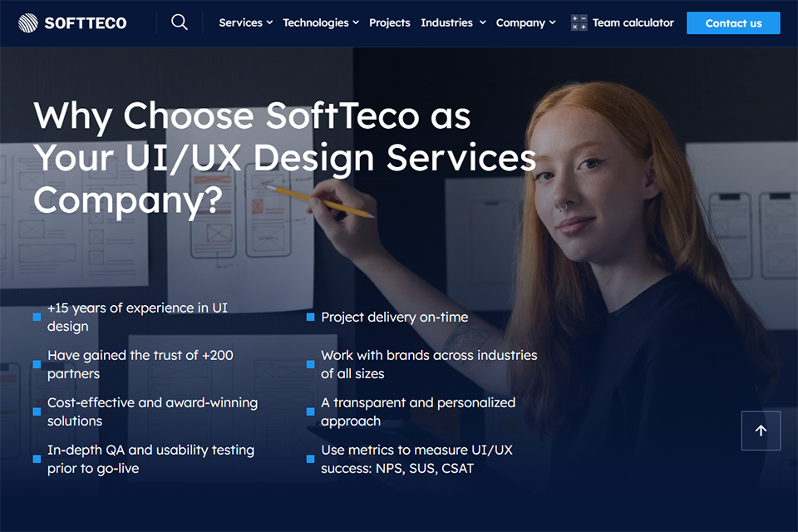Viewport: 798px width, 532px height.
Task: Click the blue bullet beside Use metrics item
Action: click(x=310, y=459)
